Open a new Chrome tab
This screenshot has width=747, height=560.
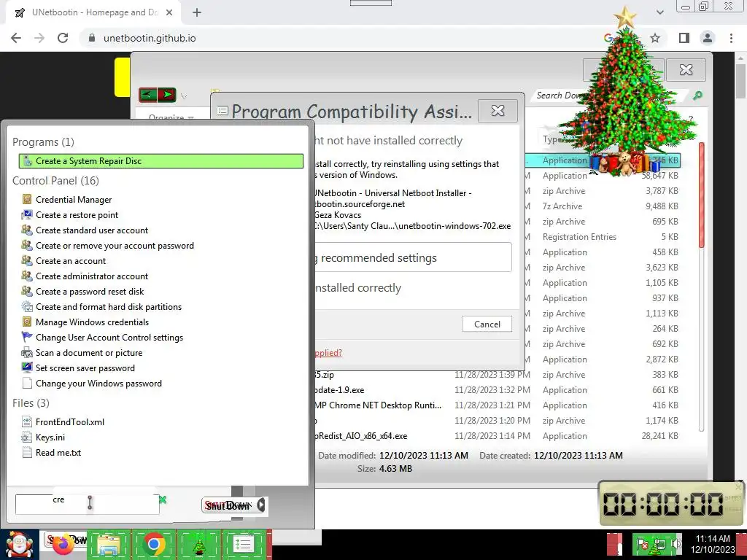(x=197, y=13)
